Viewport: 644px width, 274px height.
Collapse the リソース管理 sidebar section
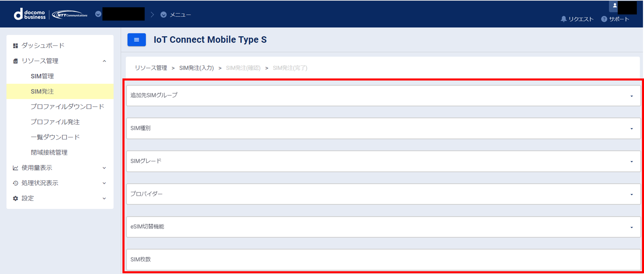coord(104,61)
